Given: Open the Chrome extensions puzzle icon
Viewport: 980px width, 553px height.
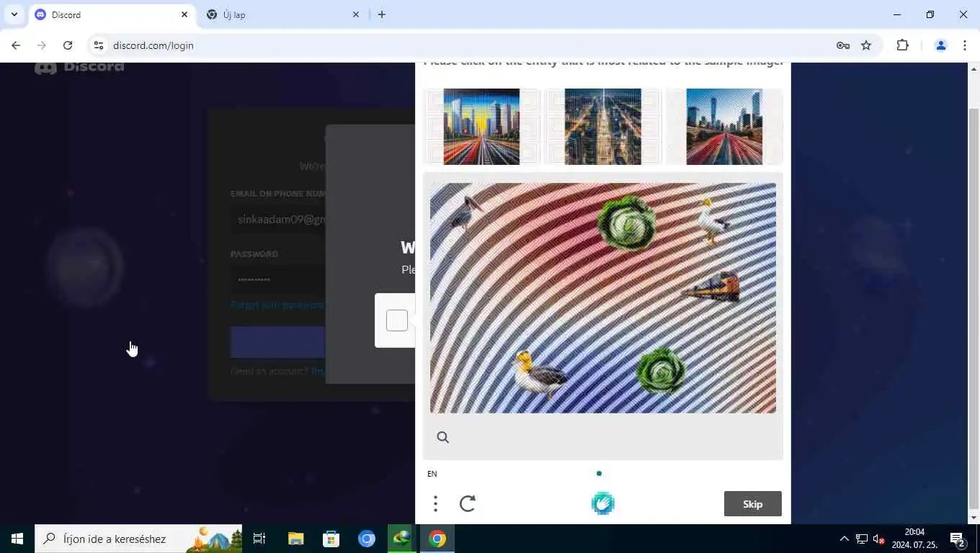Looking at the screenshot, I should 903,45.
